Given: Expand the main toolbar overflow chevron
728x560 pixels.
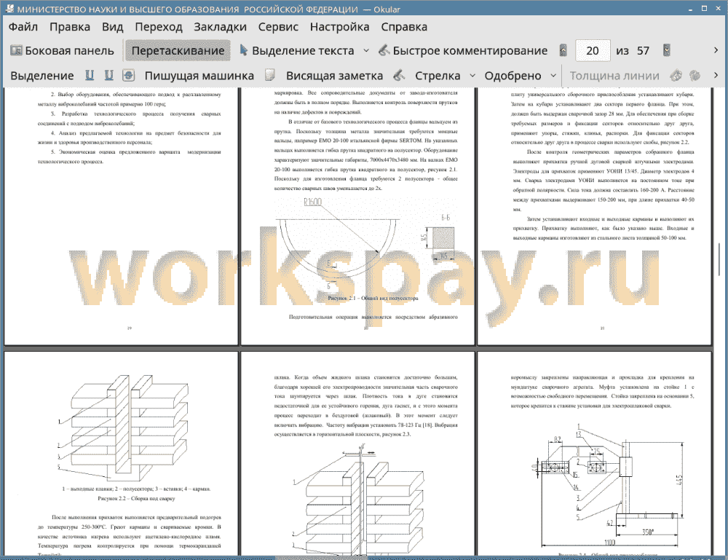Looking at the screenshot, I should (716, 50).
